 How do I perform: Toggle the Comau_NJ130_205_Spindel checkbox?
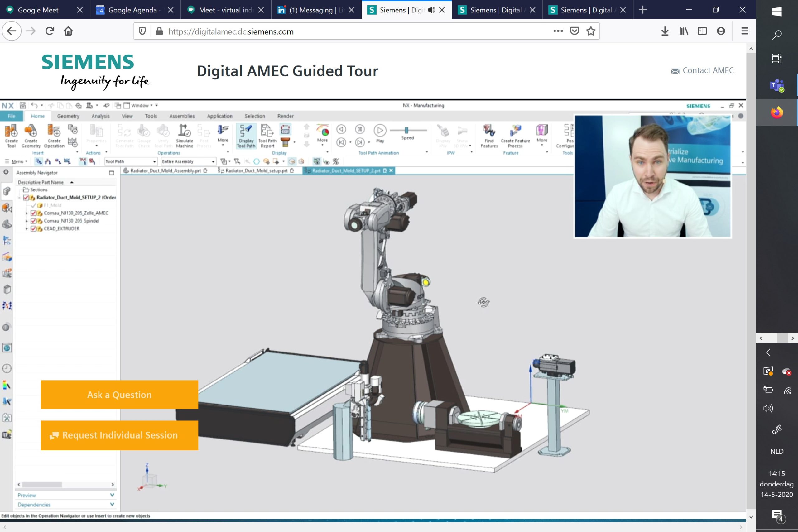click(33, 221)
